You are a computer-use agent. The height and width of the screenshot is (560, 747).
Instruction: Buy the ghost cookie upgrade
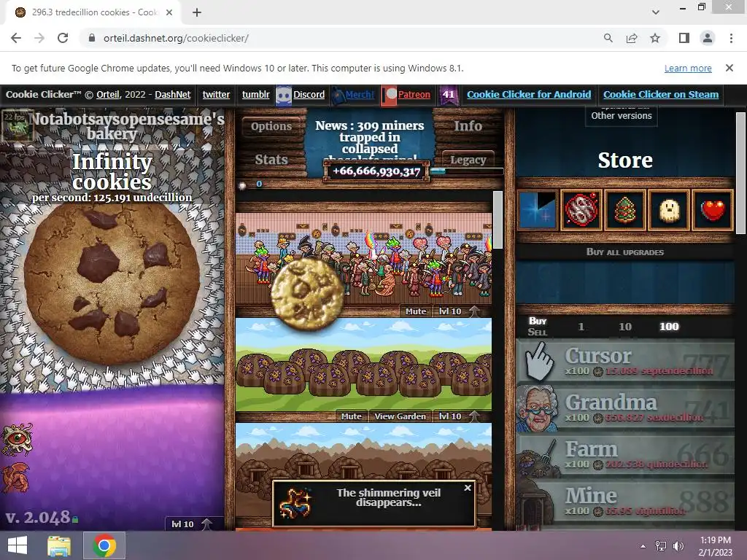point(669,209)
